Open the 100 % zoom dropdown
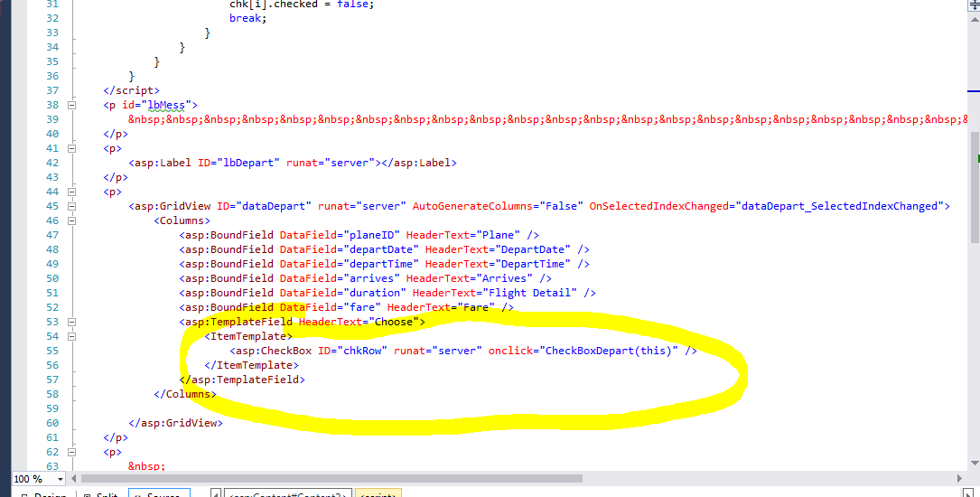 point(61,479)
